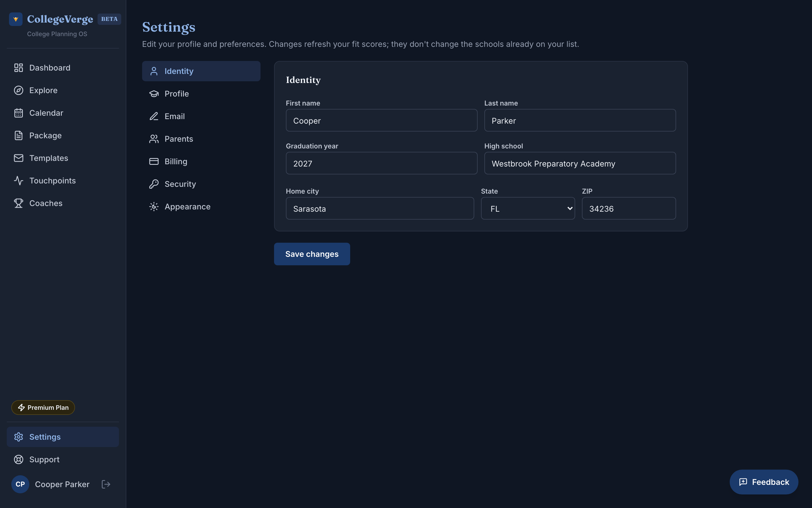
Task: Click the College Planning OS tagline
Action: [x=57, y=34]
